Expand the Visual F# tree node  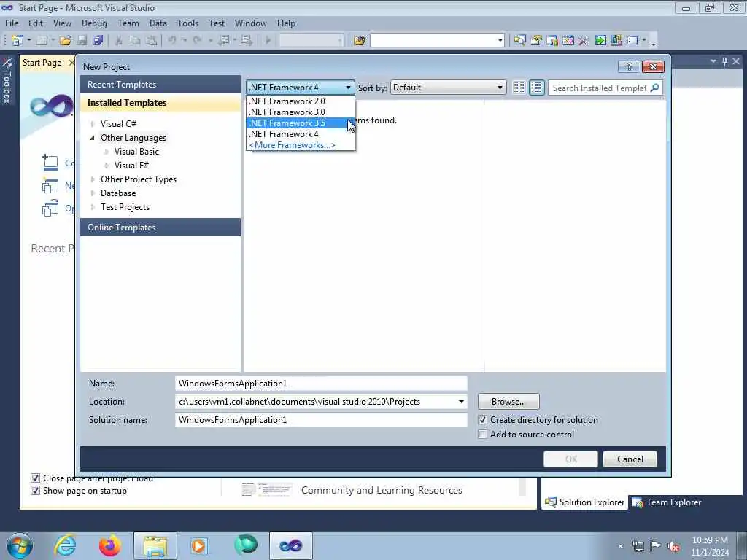click(x=107, y=166)
